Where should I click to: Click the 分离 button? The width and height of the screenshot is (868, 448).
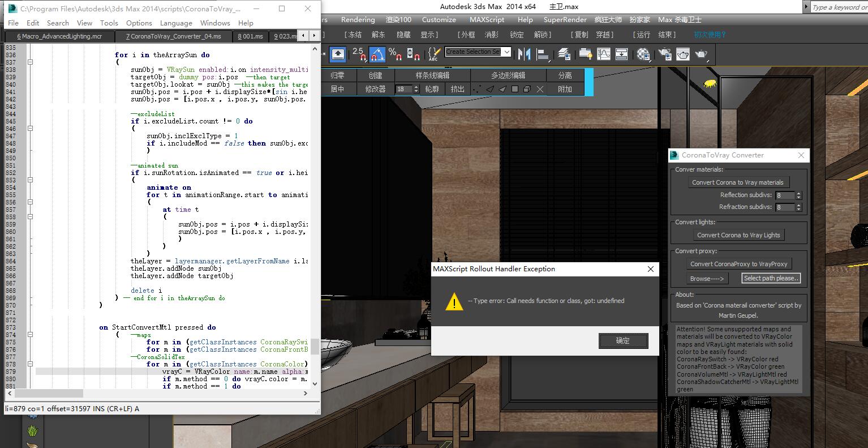coord(565,75)
